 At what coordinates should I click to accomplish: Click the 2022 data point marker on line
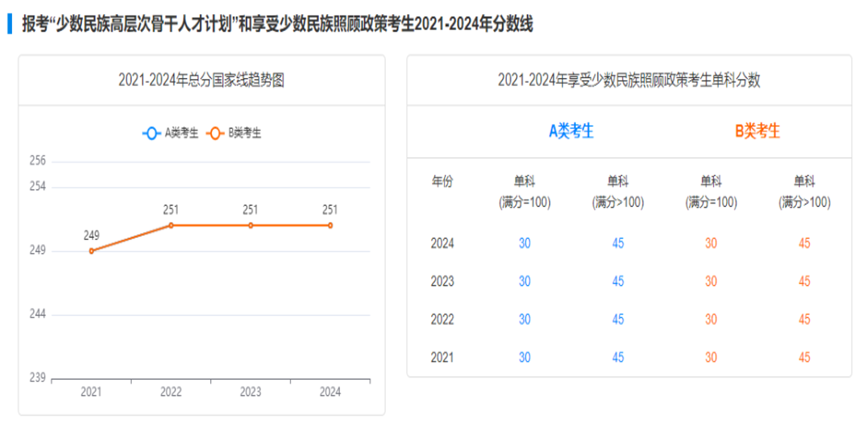tap(171, 225)
